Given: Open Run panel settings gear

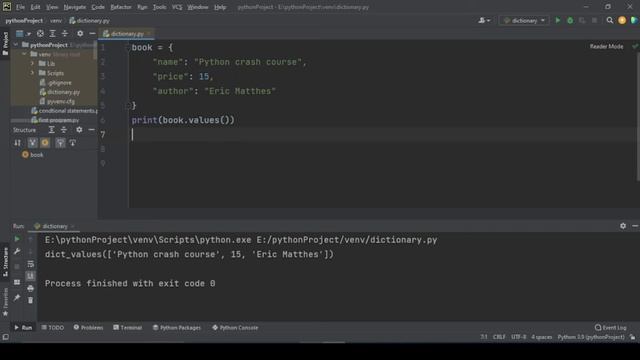Looking at the screenshot, I should point(623,226).
